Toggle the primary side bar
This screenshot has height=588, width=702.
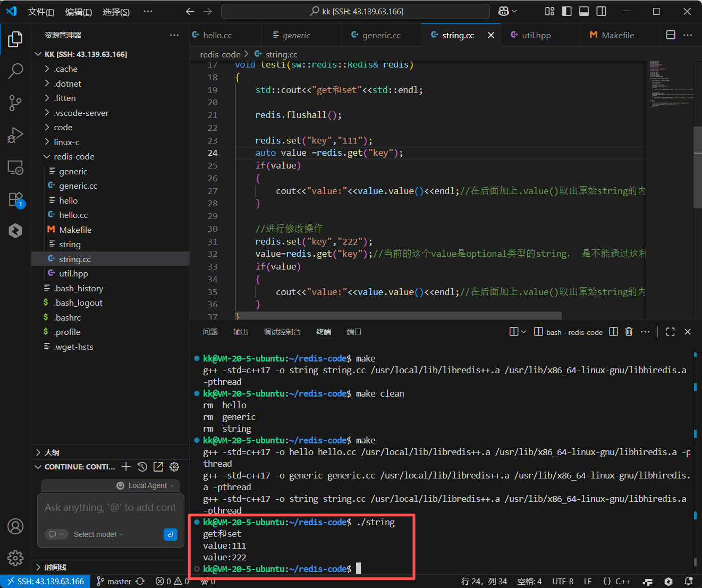[x=567, y=11]
